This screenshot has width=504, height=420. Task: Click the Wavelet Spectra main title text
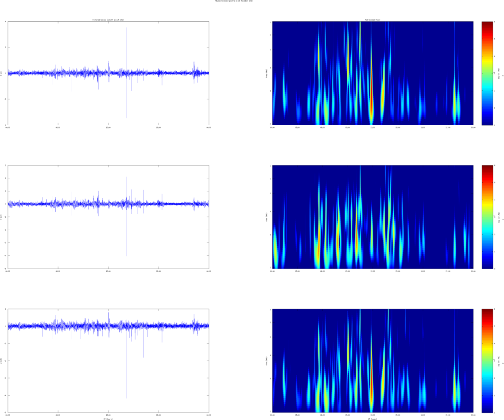234,1
